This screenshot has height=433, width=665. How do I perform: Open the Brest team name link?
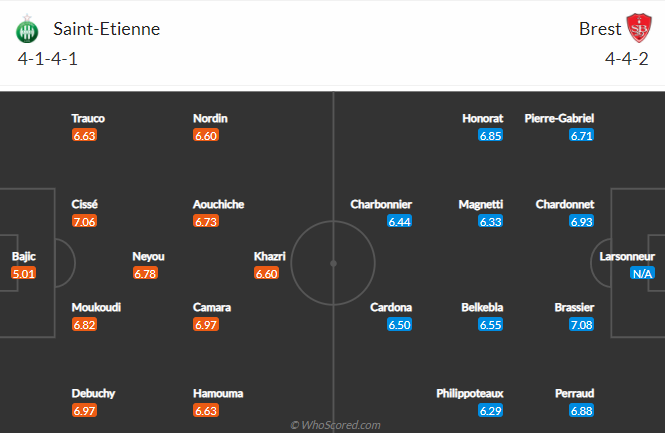(600, 29)
